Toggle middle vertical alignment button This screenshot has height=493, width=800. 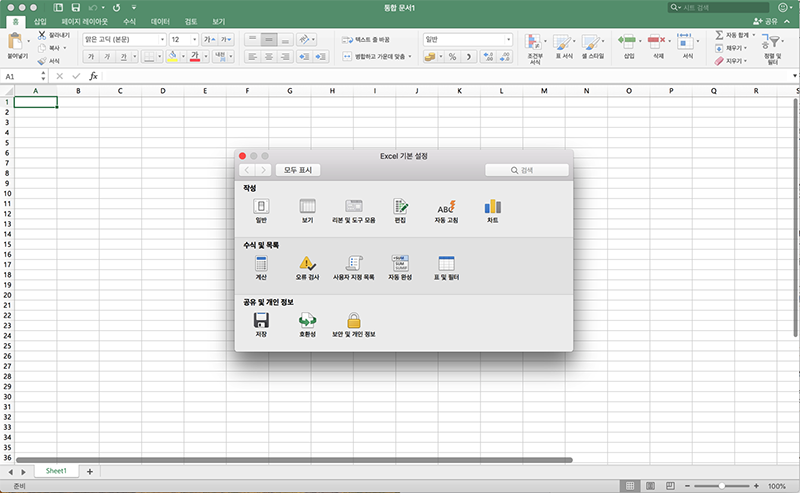coord(269,40)
